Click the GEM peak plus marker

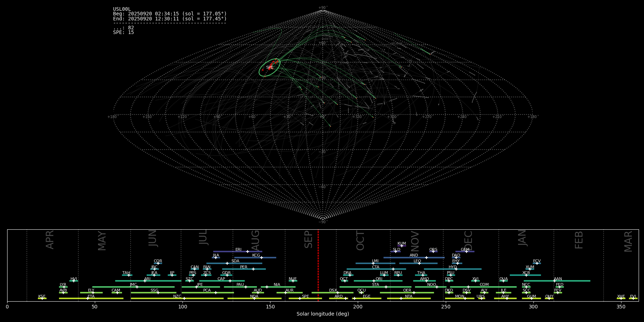[466, 252]
